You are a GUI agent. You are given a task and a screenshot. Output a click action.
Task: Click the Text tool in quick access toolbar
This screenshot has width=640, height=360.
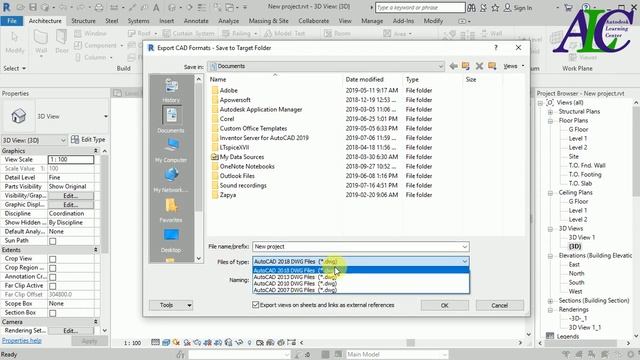pos(156,8)
